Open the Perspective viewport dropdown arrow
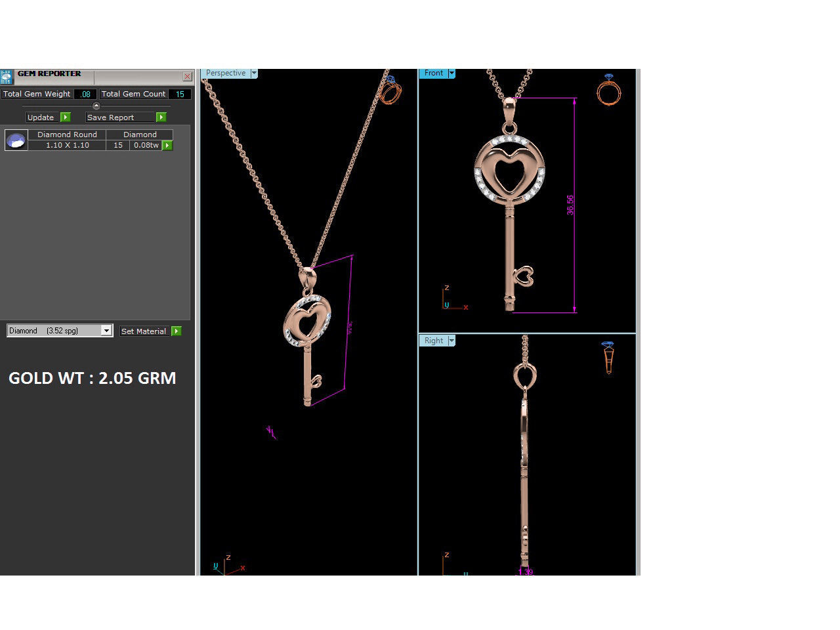Image resolution: width=840 pixels, height=630 pixels. [x=254, y=73]
